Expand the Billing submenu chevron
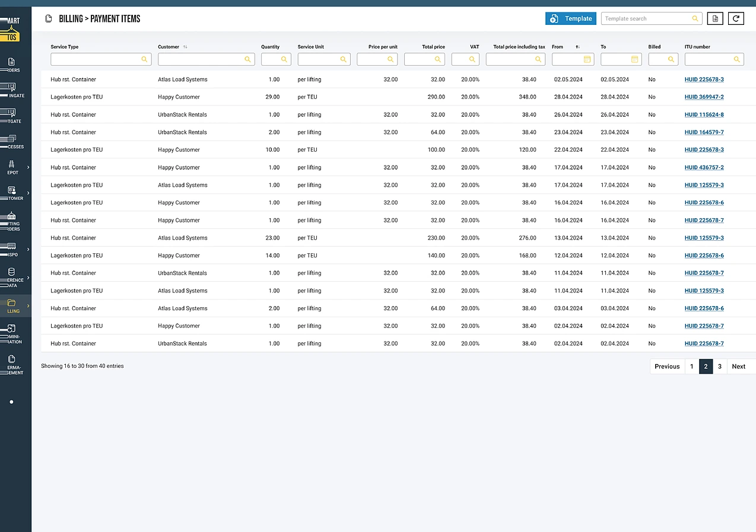 (x=28, y=306)
